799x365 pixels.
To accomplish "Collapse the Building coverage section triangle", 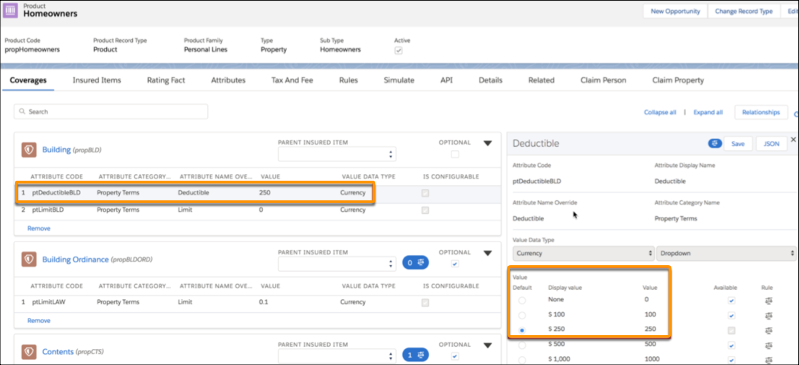I will point(487,143).
